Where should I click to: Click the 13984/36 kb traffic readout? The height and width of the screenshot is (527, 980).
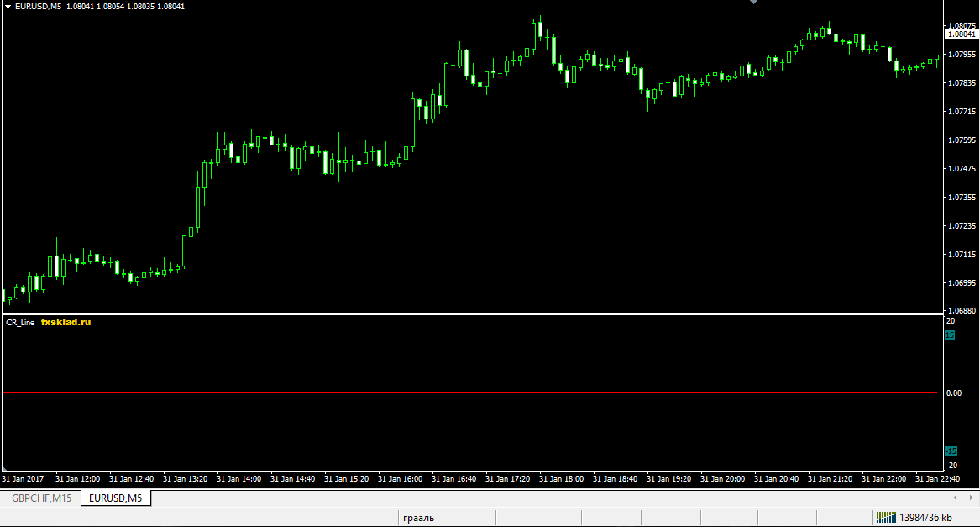pos(925,518)
